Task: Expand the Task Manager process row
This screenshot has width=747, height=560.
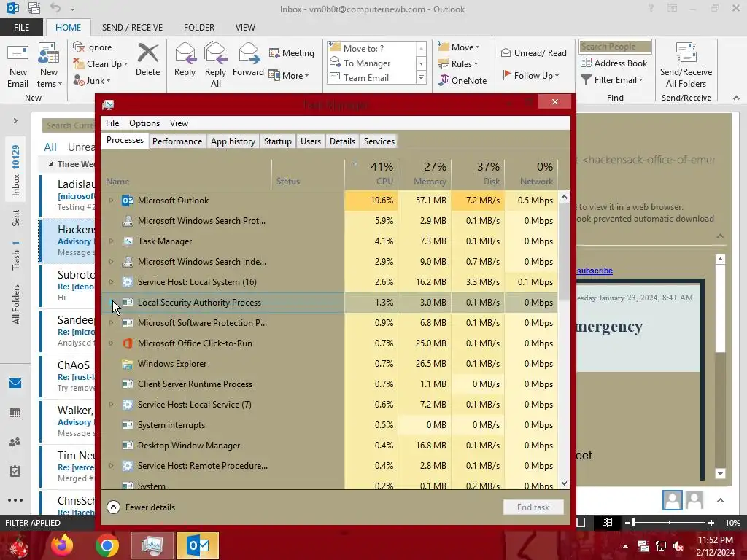Action: click(111, 241)
